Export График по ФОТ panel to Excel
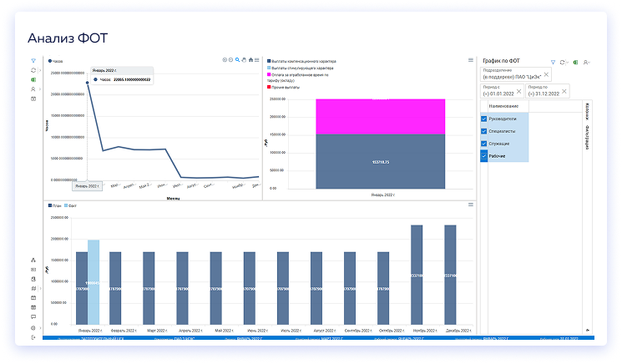622x364 pixels. pyautogui.click(x=574, y=62)
